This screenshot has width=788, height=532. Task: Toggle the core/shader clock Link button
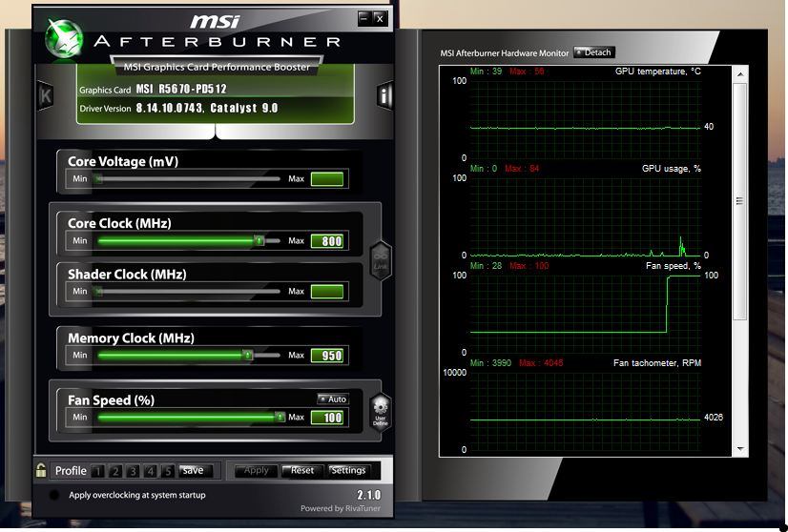(381, 260)
